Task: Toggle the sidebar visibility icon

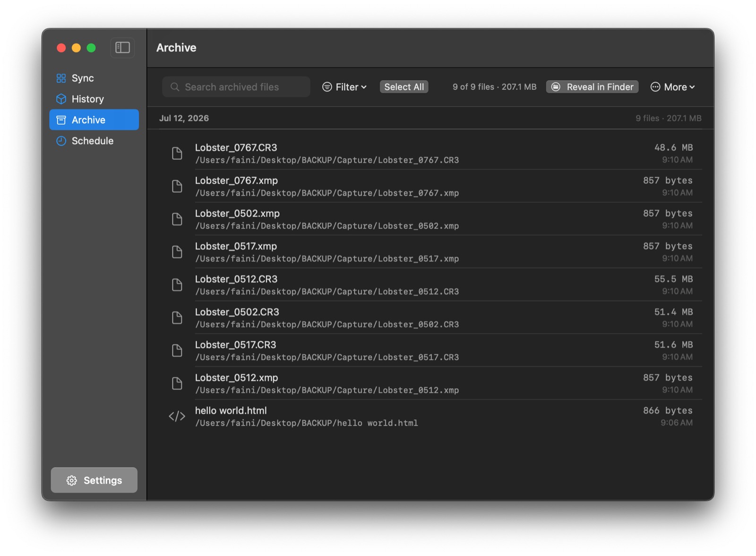Action: 122,48
